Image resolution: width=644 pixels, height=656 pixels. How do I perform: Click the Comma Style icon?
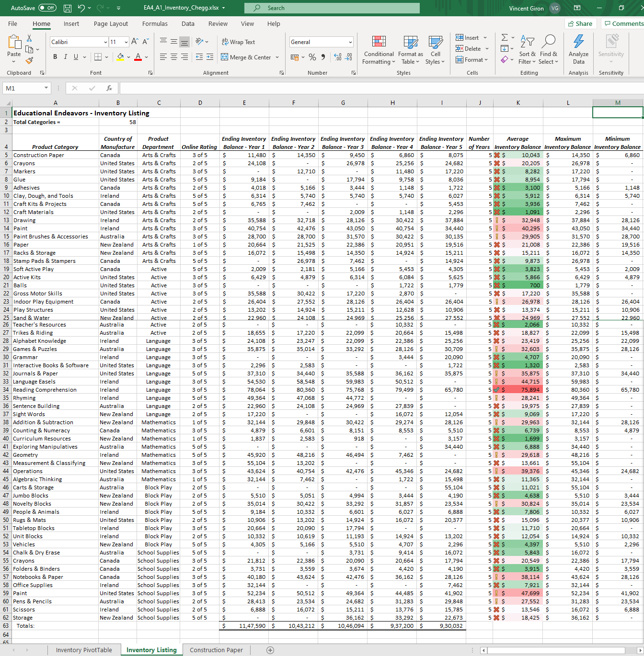323,57
